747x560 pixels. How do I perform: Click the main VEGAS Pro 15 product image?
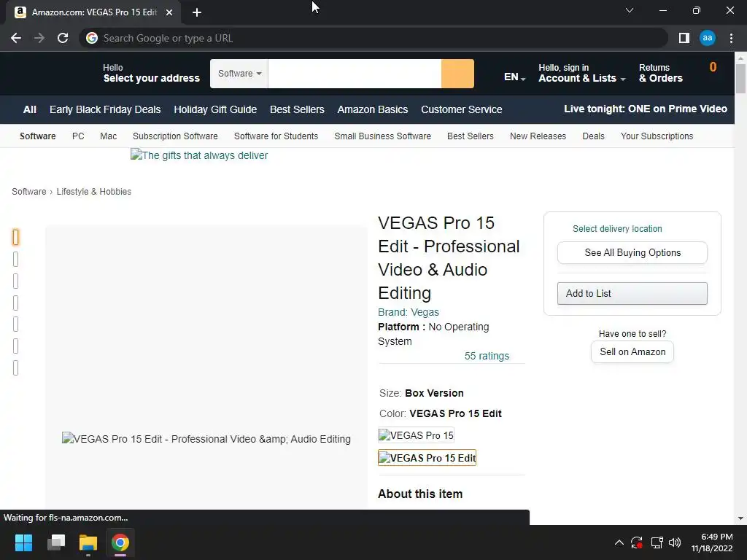[x=206, y=438]
